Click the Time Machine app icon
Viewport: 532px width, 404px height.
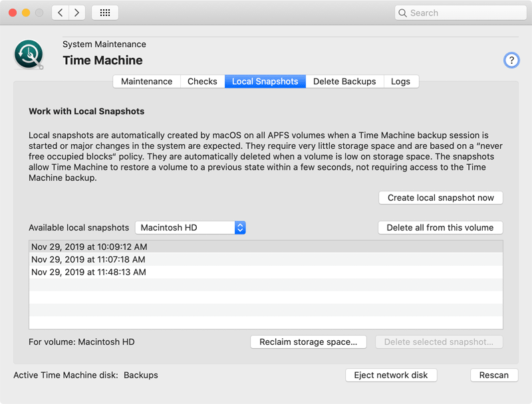tap(29, 54)
